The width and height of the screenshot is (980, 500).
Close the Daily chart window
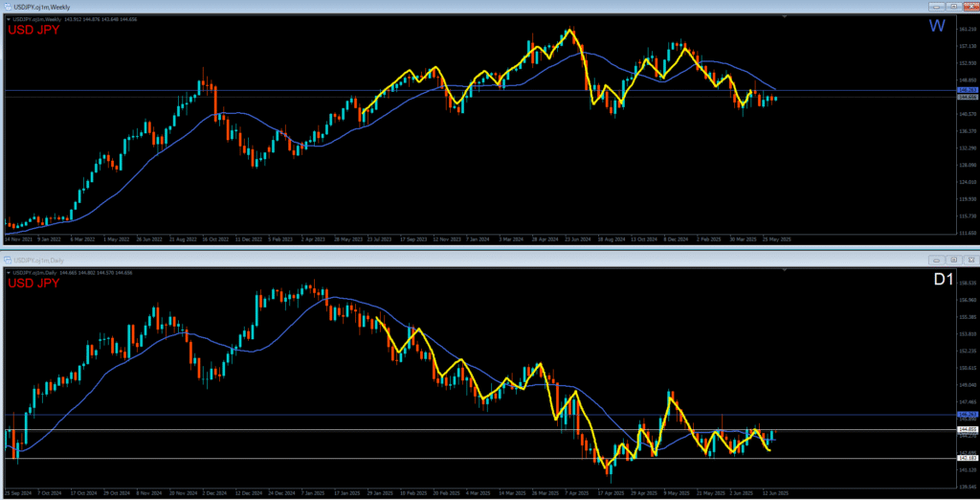(x=971, y=260)
